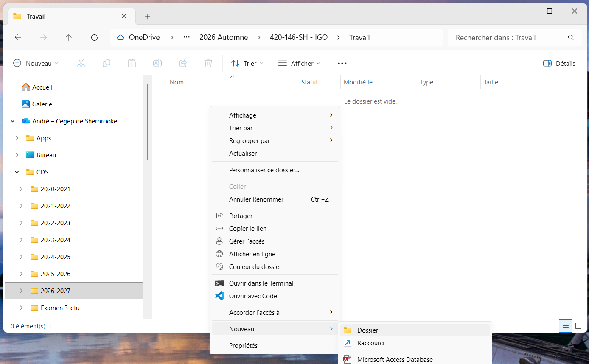Select Accueil in the navigation pane
The width and height of the screenshot is (589, 364).
pos(42,87)
